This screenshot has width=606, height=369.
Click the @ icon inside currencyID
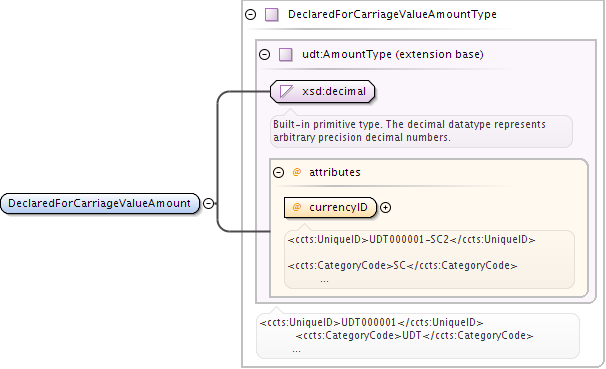pos(297,207)
